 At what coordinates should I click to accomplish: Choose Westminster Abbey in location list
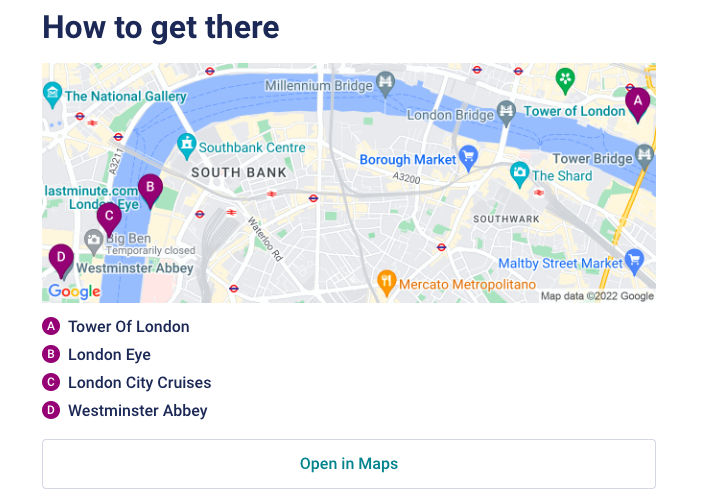click(x=137, y=410)
